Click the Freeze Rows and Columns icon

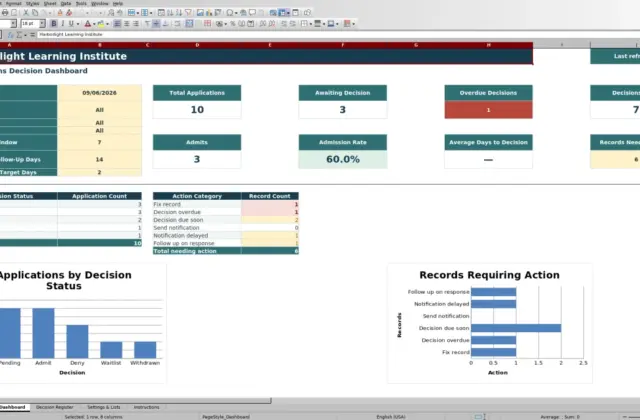[282, 13]
